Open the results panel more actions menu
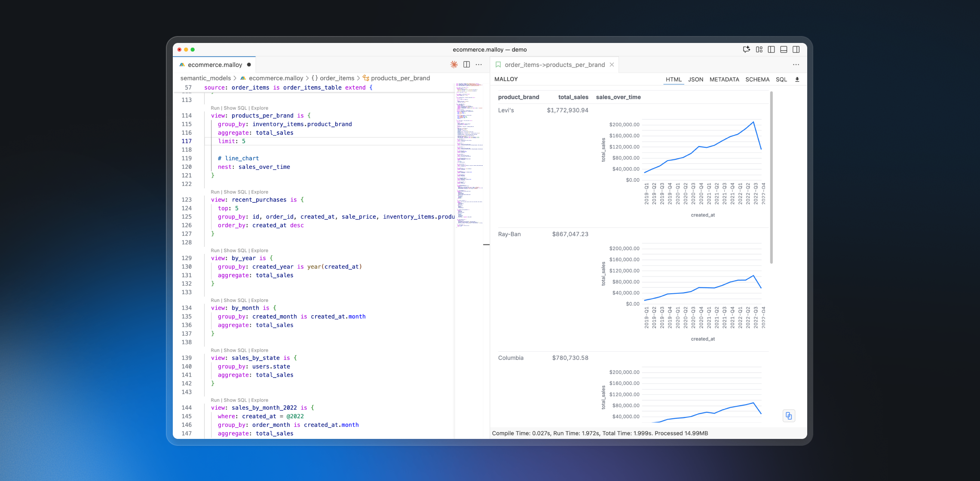980x481 pixels. pyautogui.click(x=796, y=65)
